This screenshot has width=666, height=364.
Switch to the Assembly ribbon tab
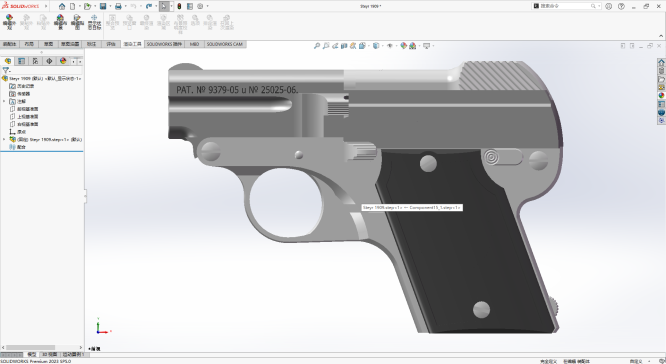click(9, 44)
